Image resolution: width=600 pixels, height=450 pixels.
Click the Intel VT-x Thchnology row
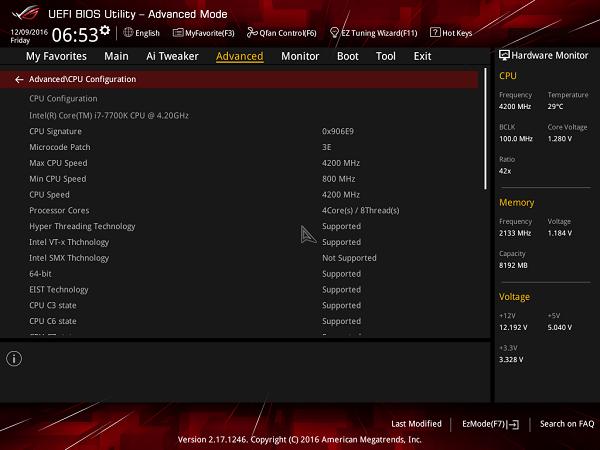[x=239, y=242]
